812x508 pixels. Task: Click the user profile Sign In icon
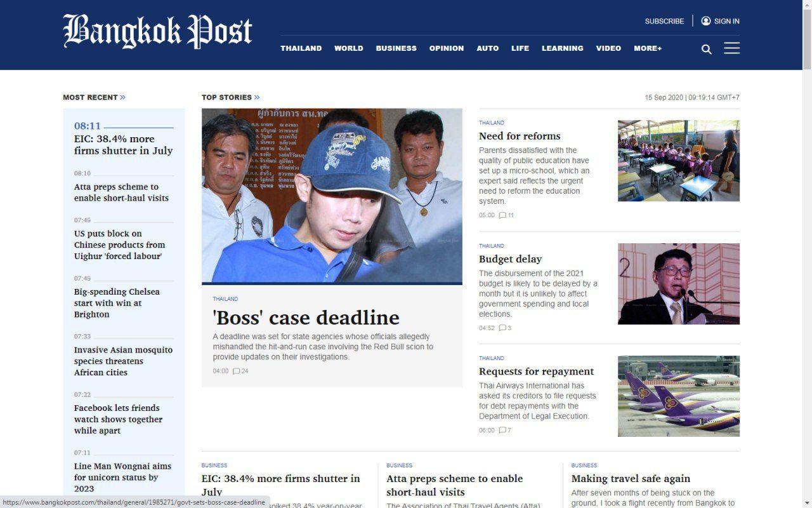(x=705, y=21)
